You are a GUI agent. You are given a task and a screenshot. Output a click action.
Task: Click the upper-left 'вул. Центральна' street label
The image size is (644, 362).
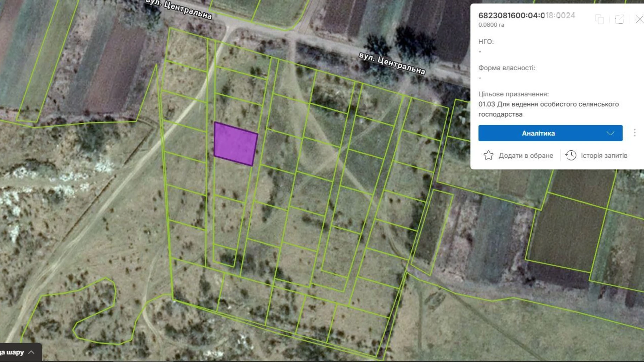(179, 10)
